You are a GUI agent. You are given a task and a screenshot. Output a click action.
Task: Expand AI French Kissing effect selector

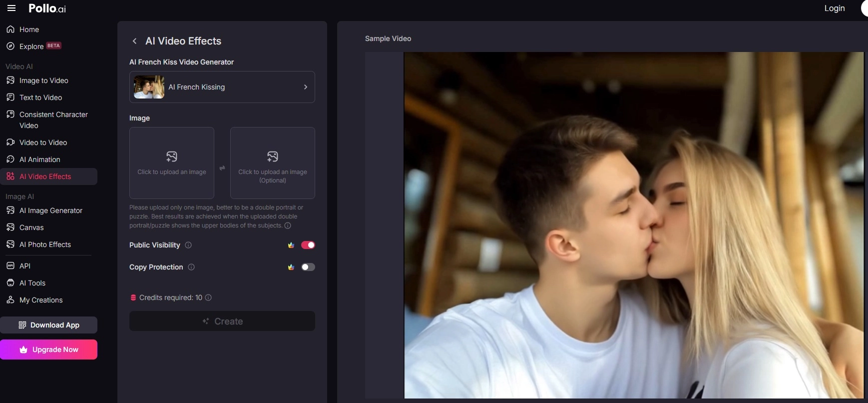222,87
